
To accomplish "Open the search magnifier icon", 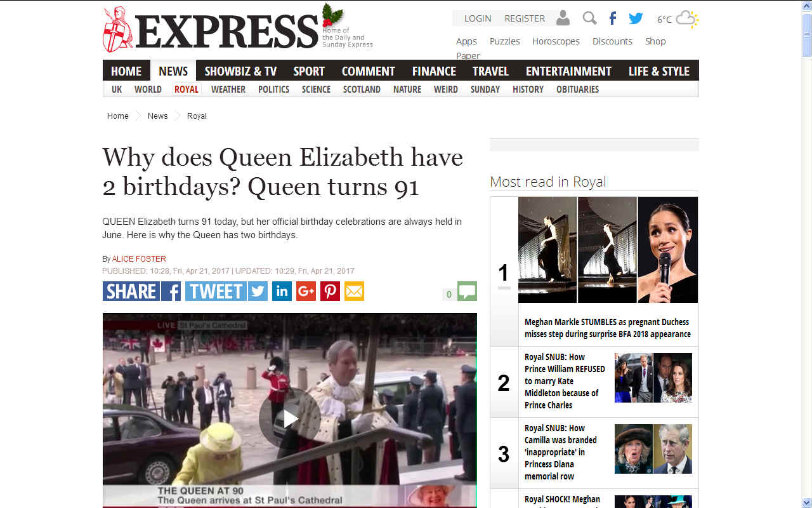I will coord(589,18).
